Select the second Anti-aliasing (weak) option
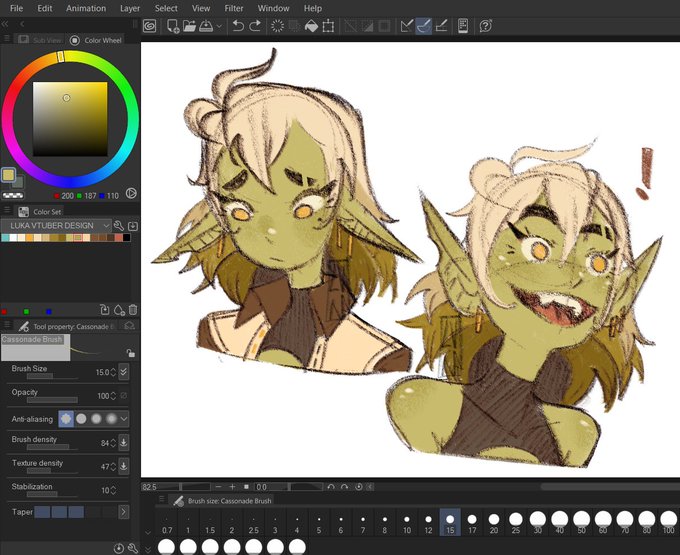This screenshot has height=555, width=680. coord(81,419)
